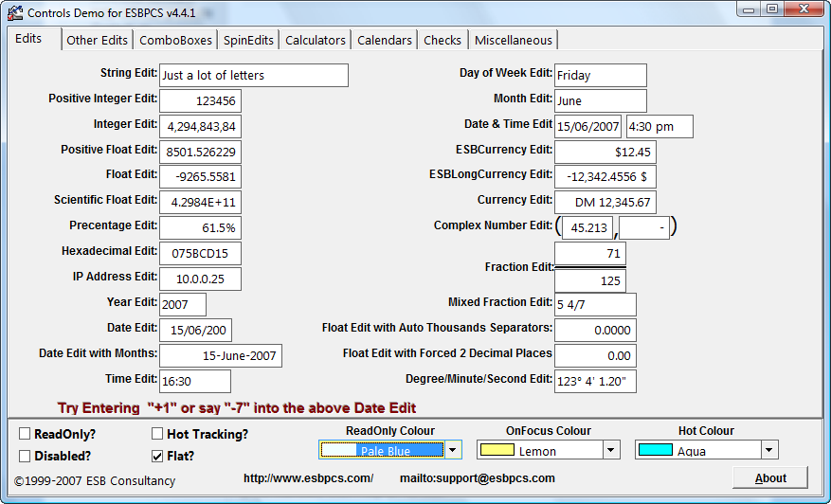Click the Year Edit field
Screen dimensions: 831x504
pyautogui.click(x=183, y=304)
